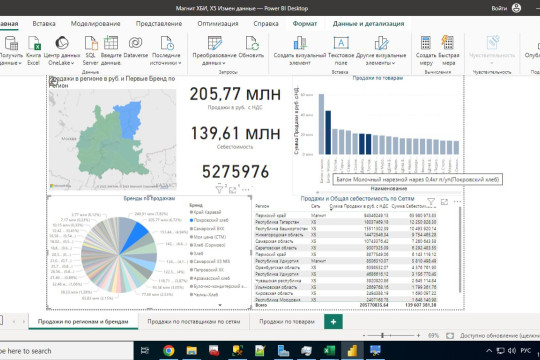This screenshot has width=540, height=360.
Task: Click the Dataverse icon in the ribbon
Action: tap(136, 43)
